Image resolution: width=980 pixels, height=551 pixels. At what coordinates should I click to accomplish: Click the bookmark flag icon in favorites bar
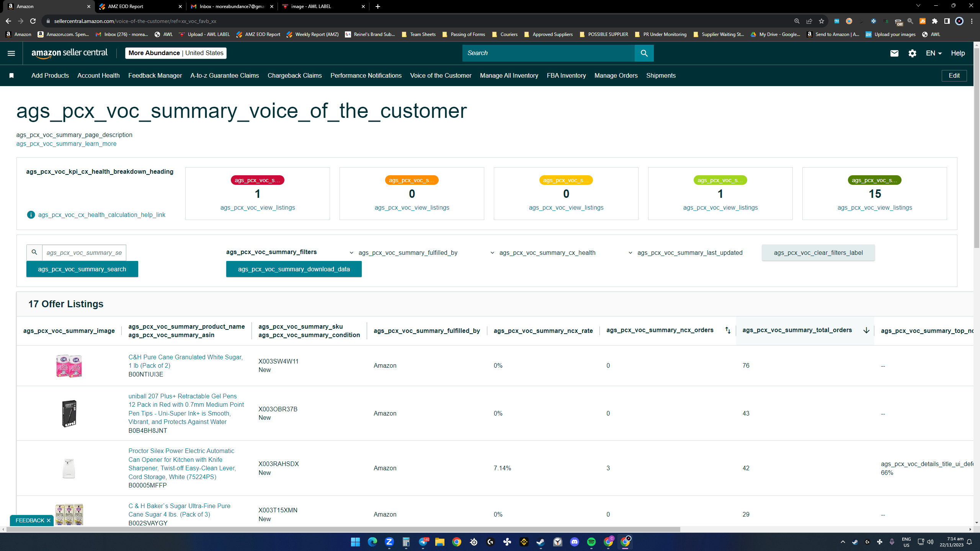click(11, 75)
